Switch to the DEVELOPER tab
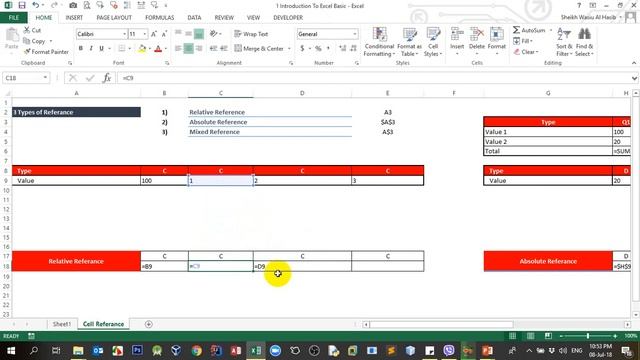 (288, 18)
